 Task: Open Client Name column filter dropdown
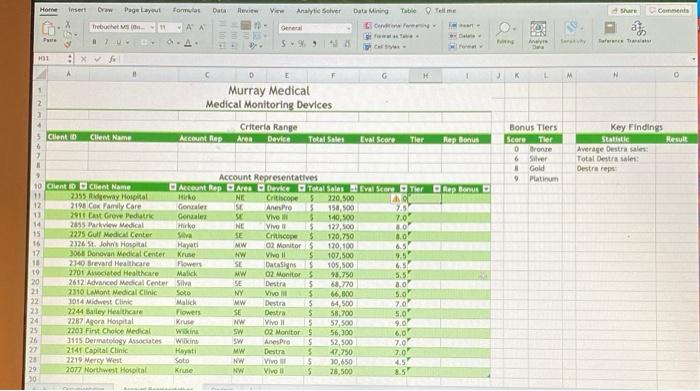pos(173,187)
